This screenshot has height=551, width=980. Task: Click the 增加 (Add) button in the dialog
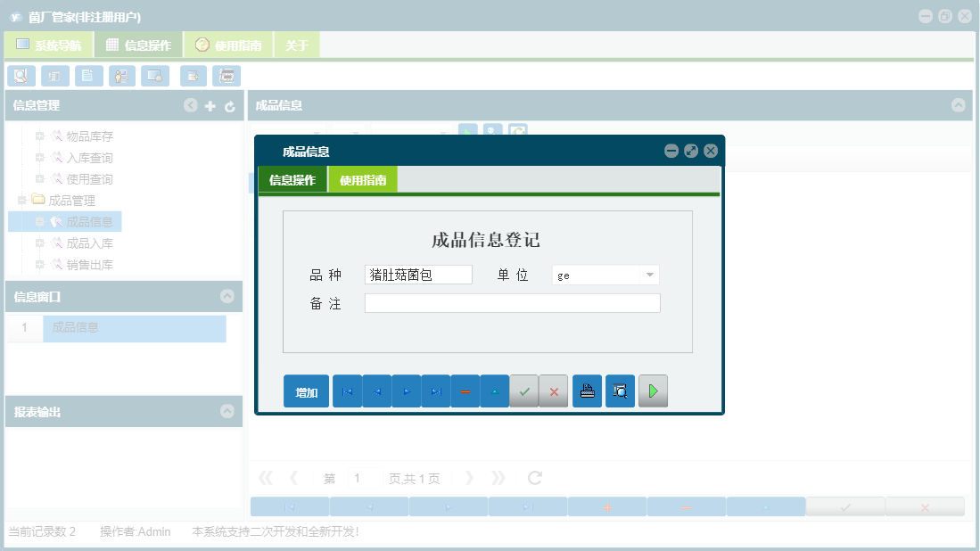click(x=306, y=391)
